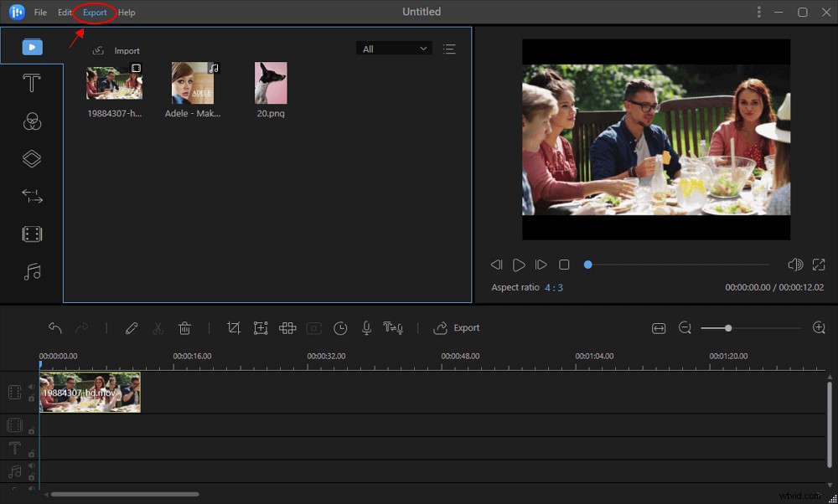Open the Help menu

[x=127, y=12]
